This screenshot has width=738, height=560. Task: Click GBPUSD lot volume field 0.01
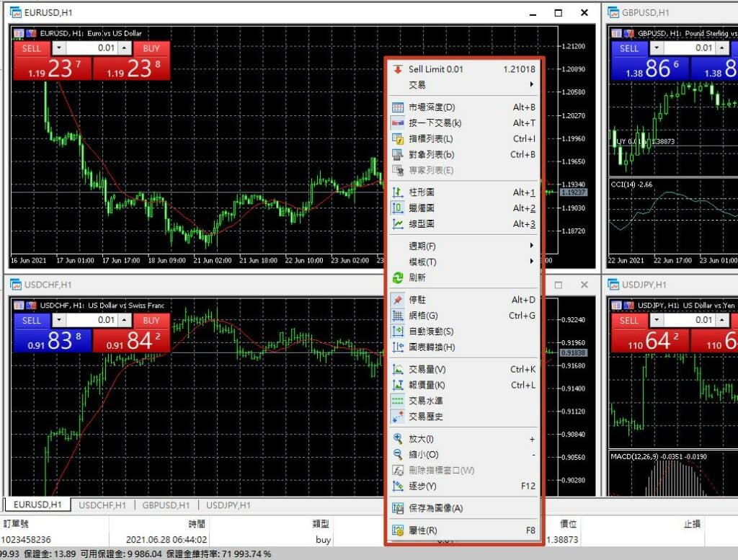click(x=690, y=48)
